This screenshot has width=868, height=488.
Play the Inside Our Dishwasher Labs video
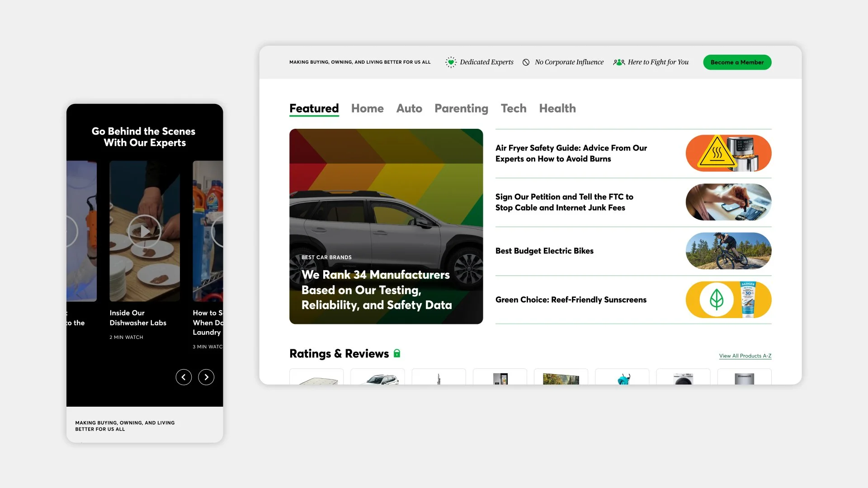tap(144, 231)
